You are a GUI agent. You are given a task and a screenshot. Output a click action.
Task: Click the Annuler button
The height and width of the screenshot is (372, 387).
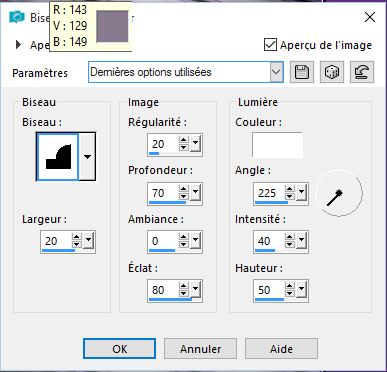pyautogui.click(x=200, y=349)
